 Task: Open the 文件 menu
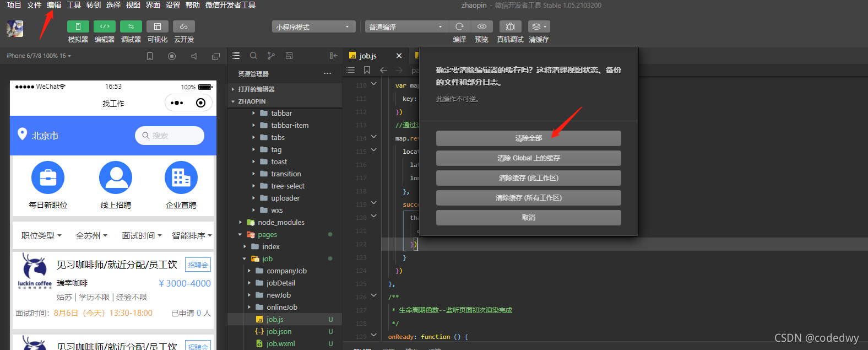(34, 5)
